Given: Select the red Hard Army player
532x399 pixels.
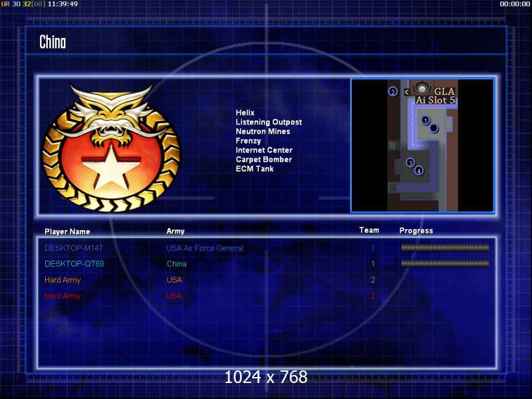Looking at the screenshot, I should (63, 296).
